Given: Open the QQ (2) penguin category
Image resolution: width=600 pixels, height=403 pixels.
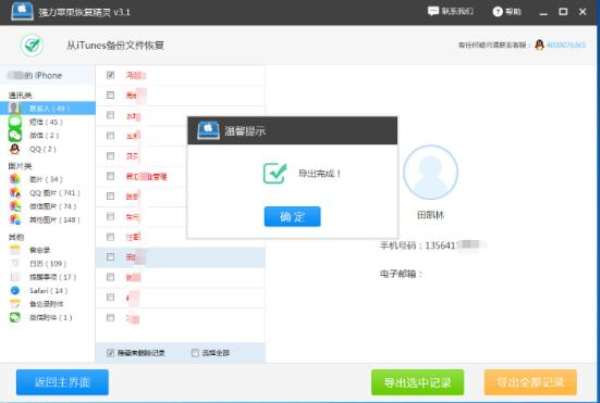Looking at the screenshot, I should [42, 149].
